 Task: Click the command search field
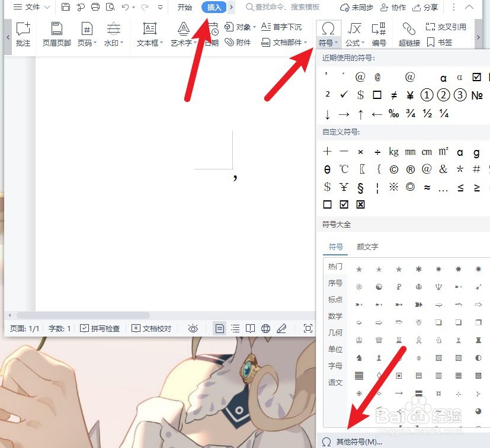(283, 7)
